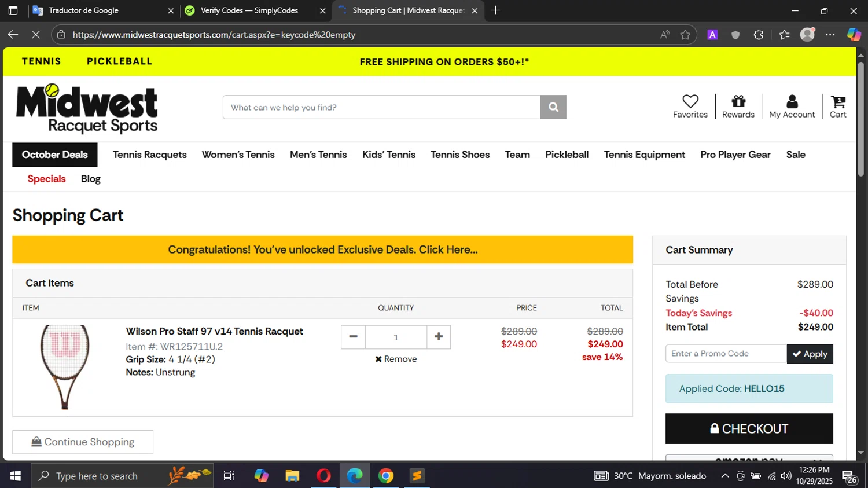
Task: Decrease quantity with minus button
Action: (353, 337)
